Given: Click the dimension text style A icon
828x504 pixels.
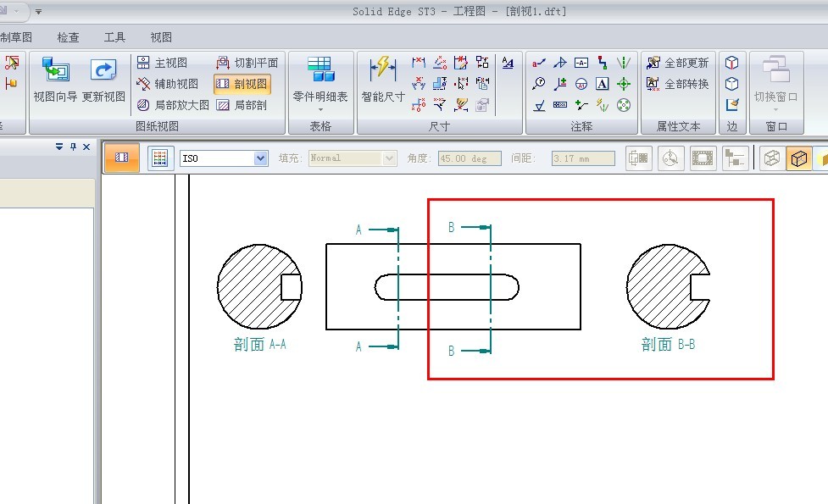Looking at the screenshot, I should 508,63.
